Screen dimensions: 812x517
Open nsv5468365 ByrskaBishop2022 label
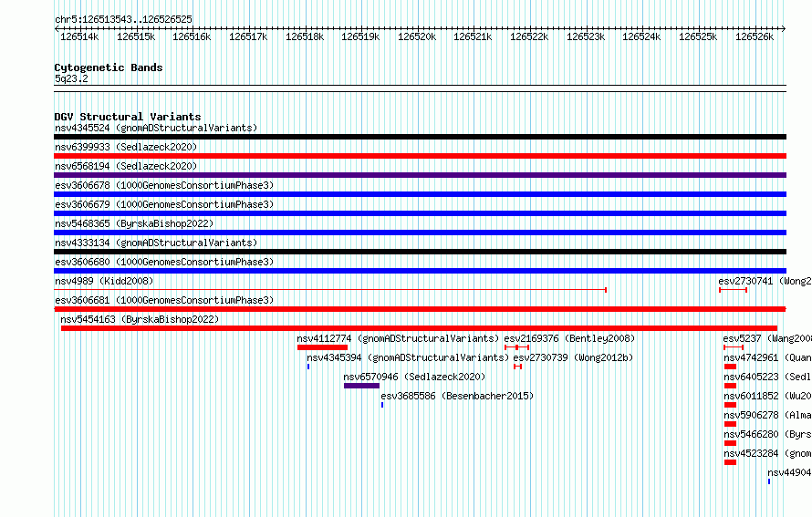[x=134, y=223]
